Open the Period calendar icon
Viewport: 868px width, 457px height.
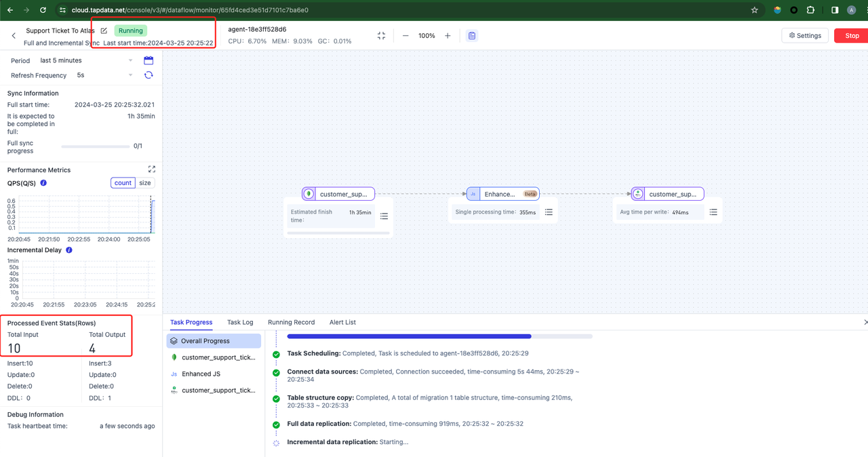(x=149, y=60)
